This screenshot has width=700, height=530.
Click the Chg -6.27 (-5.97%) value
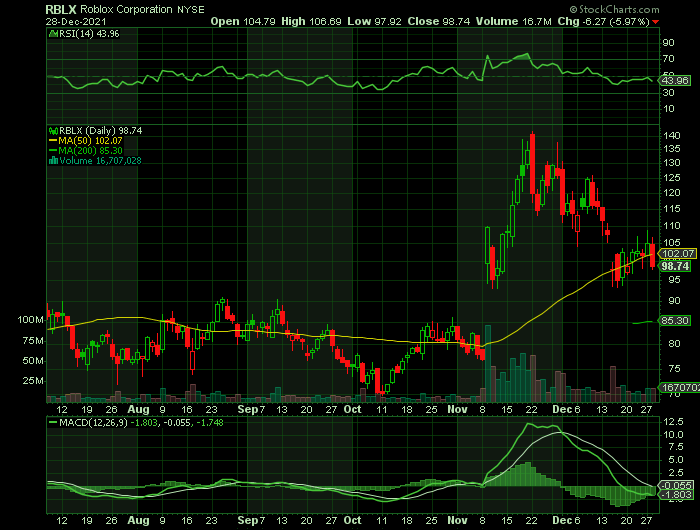tap(603, 21)
